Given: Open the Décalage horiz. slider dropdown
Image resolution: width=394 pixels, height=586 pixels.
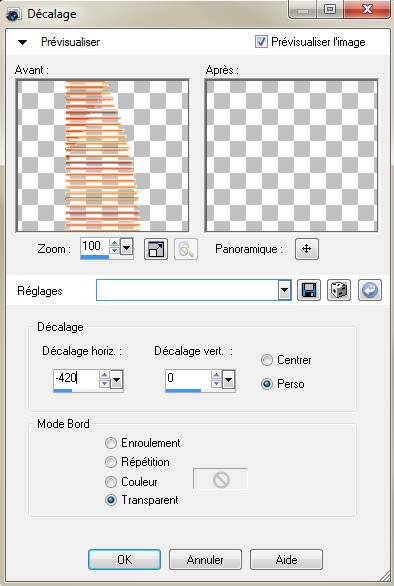Looking at the screenshot, I should pos(117,380).
